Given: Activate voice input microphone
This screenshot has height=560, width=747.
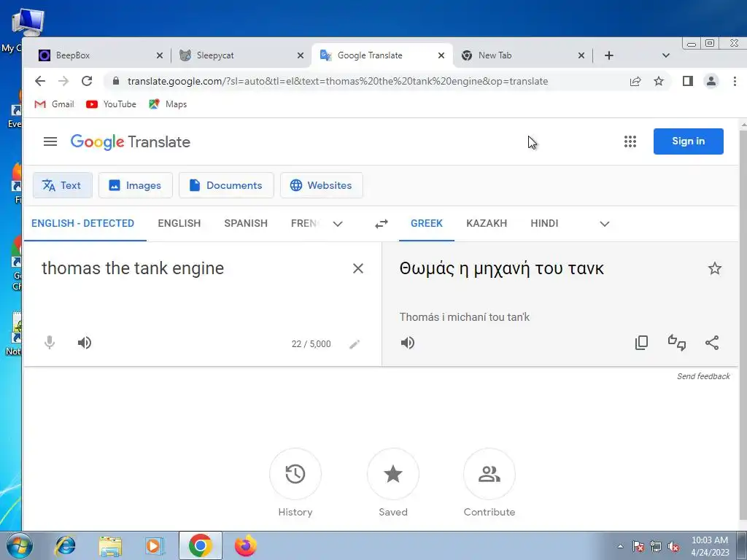Looking at the screenshot, I should tap(50, 343).
